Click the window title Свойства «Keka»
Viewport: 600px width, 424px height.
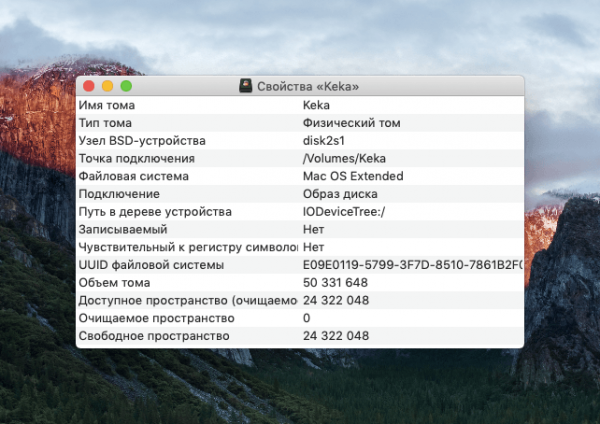pyautogui.click(x=308, y=86)
